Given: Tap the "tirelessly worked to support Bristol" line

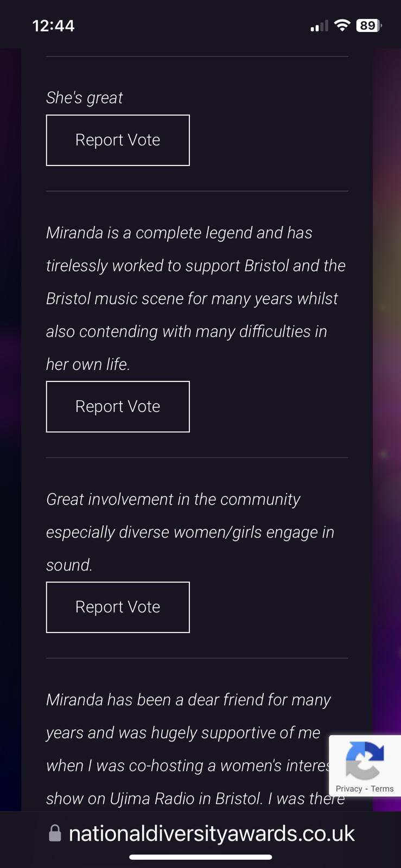Looking at the screenshot, I should tap(196, 266).
